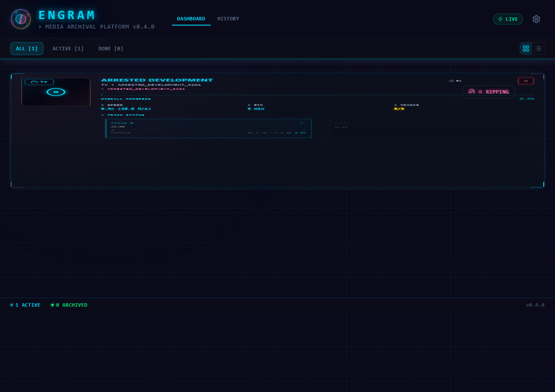The height and width of the screenshot is (392, 555).
Task: Click the disc icon on the job thumbnail
Action: point(56,92)
